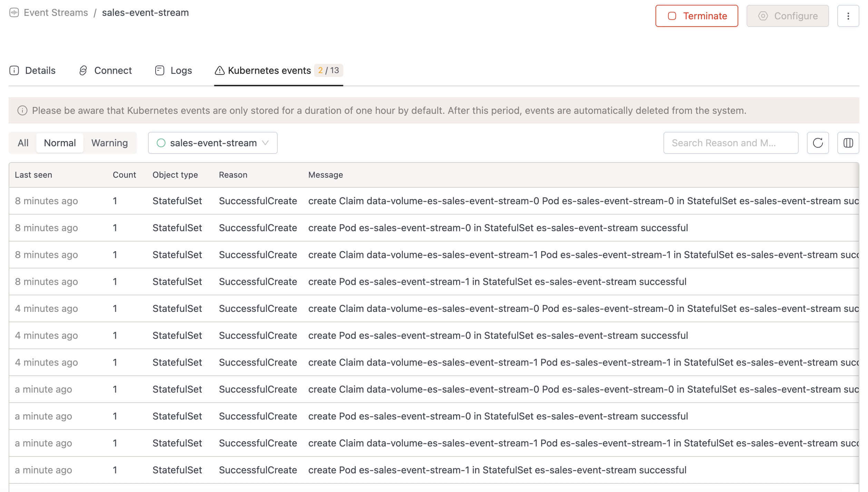Screen dimensions: 868x492
Task: Terminate the event stream
Action: click(x=697, y=16)
